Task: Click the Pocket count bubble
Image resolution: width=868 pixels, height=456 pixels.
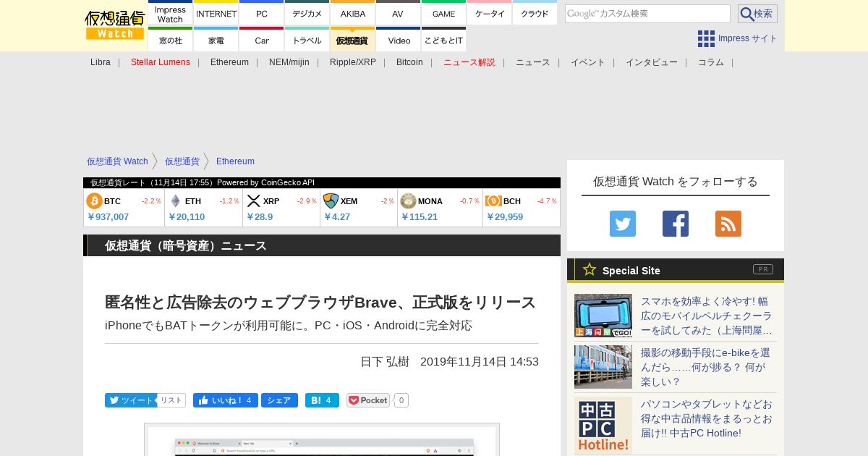Action: point(401,400)
